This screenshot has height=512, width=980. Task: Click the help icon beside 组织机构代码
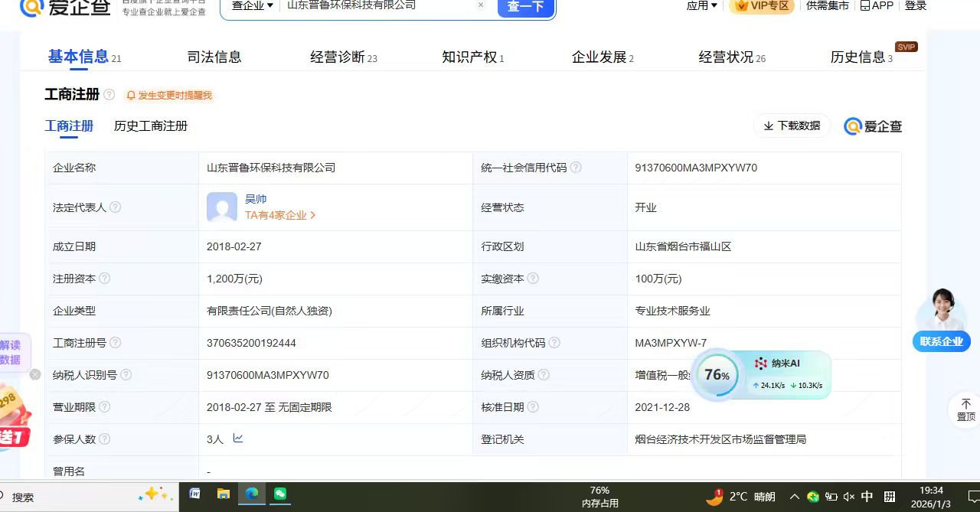tap(554, 343)
